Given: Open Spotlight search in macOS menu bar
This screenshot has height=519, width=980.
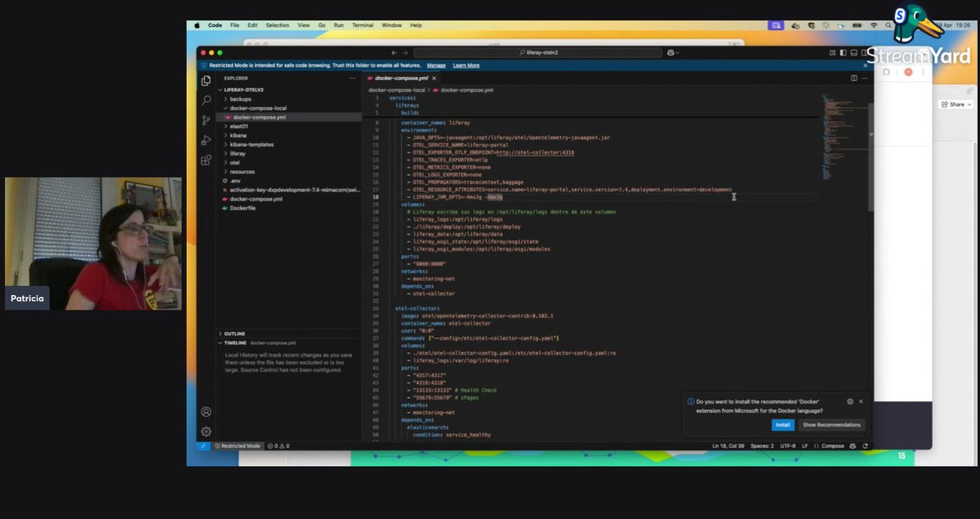Looking at the screenshot, I should (887, 25).
